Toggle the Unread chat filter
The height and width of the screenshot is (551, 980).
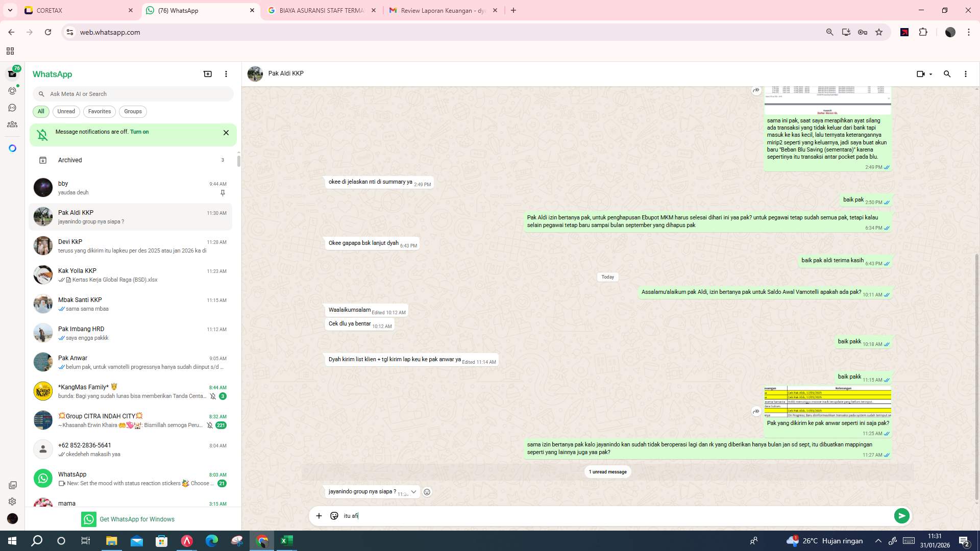66,111
